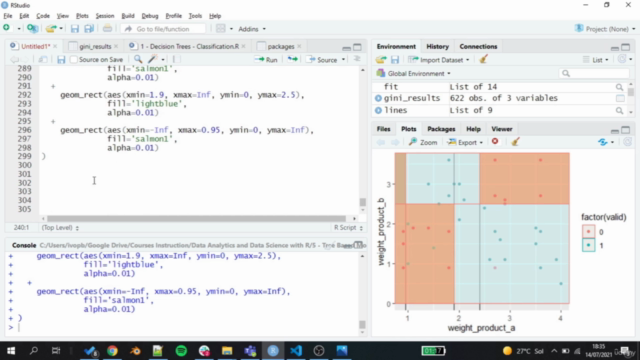Viewport: 640px width, 360px height.
Task: Go to previous plot arrow
Action: tap(380, 142)
